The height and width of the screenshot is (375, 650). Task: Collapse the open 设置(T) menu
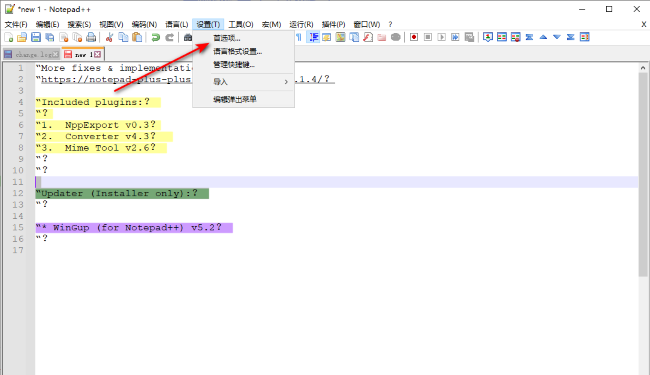pyautogui.click(x=208, y=24)
